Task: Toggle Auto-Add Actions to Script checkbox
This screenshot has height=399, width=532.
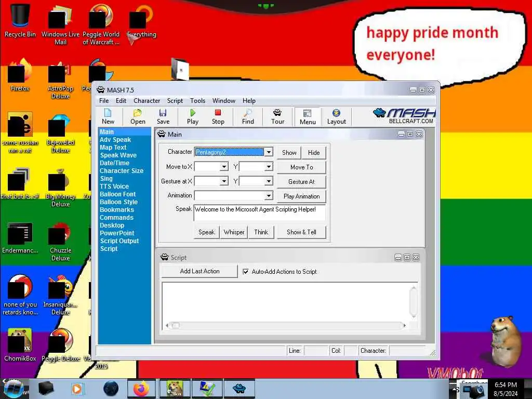Action: pyautogui.click(x=246, y=271)
